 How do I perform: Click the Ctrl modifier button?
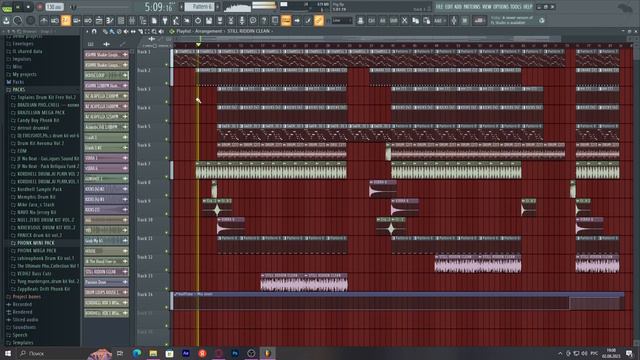coord(371,20)
